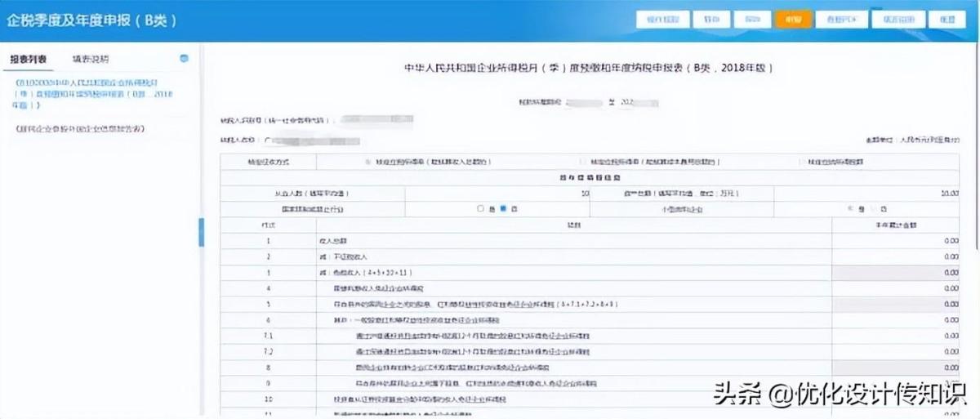Select the 报表列表 tab
The width and height of the screenshot is (980, 419).
point(28,60)
